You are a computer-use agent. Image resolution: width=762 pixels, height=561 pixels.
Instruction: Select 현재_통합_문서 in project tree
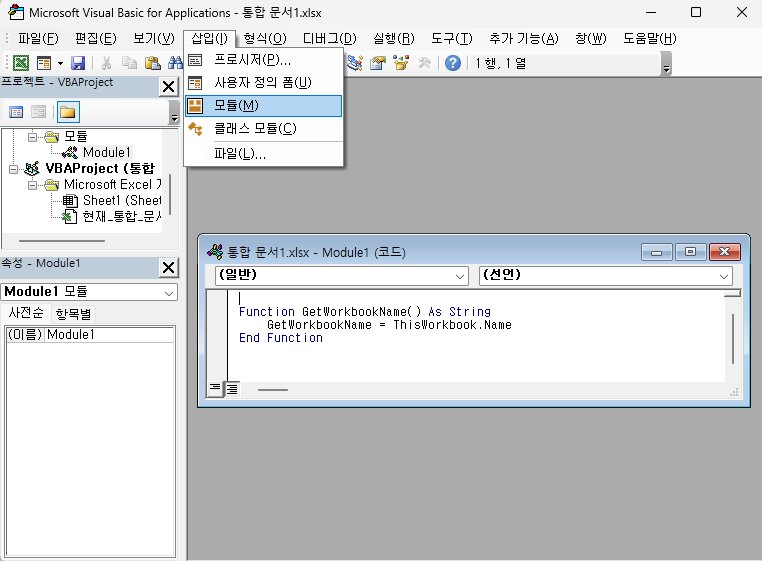(x=121, y=216)
